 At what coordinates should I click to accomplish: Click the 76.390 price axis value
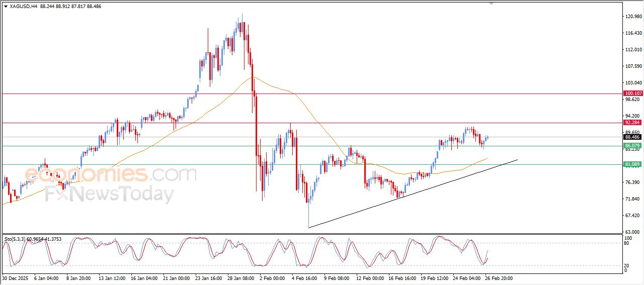tap(632, 182)
